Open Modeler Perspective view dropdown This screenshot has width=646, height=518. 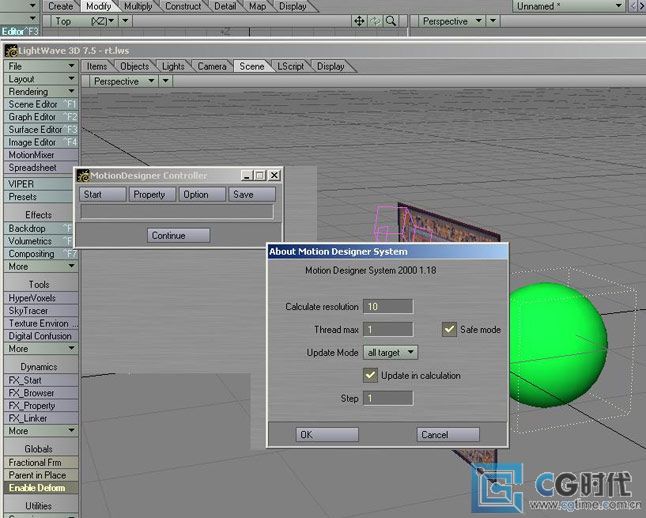pyautogui.click(x=452, y=21)
